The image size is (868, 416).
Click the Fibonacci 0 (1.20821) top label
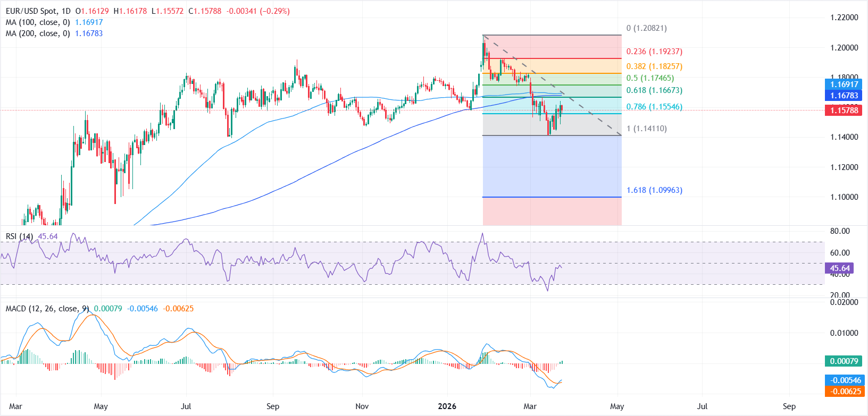(646, 28)
